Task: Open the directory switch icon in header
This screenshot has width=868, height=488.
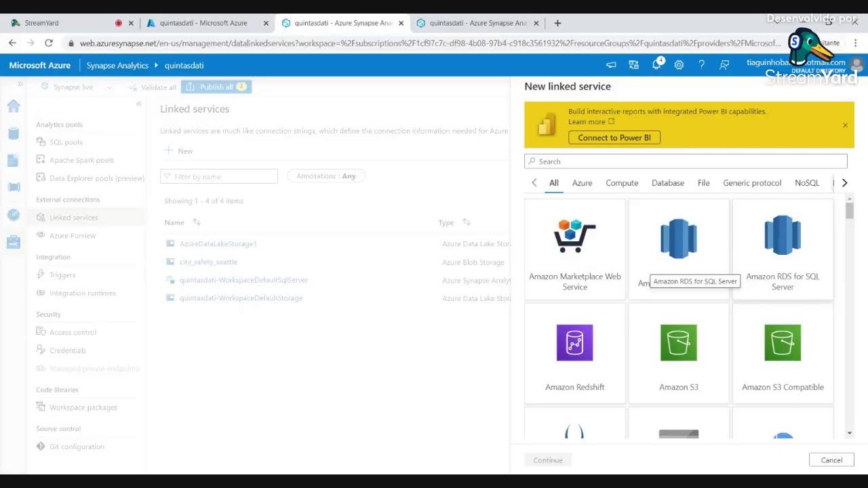Action: point(634,65)
